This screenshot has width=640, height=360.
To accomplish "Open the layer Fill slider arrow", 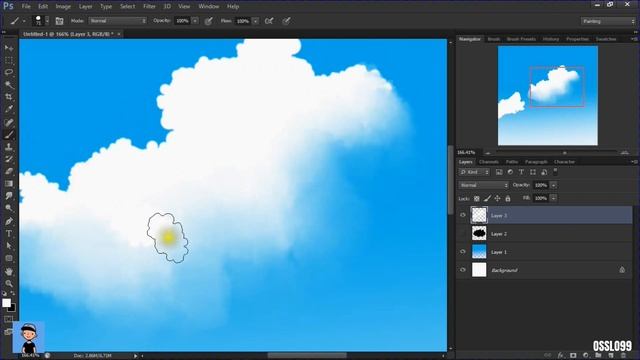I will click(x=553, y=198).
